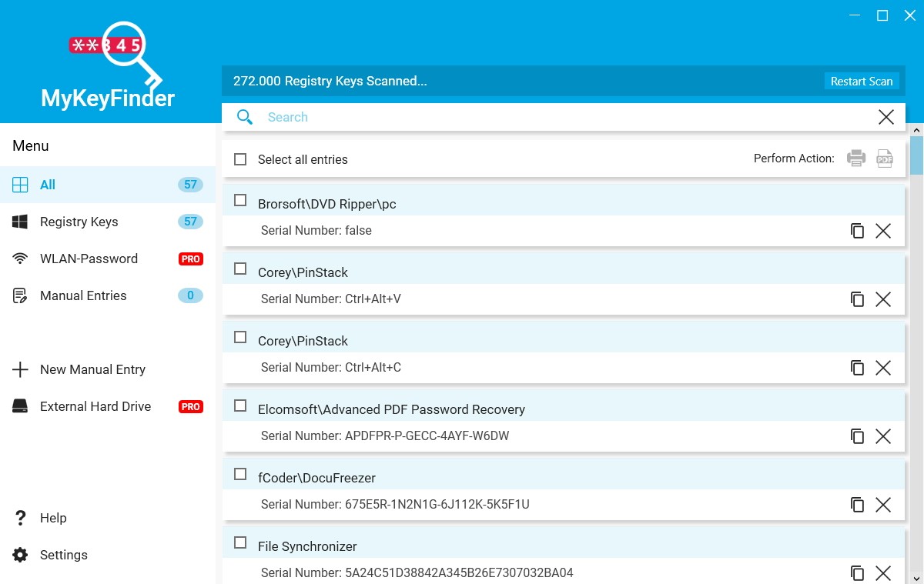Remove the PinStack Ctrl+Alt+V entry
Screen dimensions: 924x584
coord(883,299)
